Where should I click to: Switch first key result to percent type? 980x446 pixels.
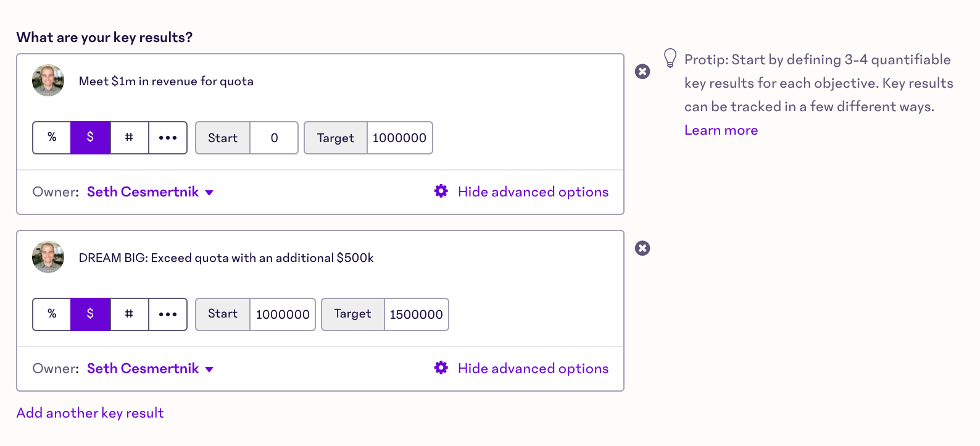52,137
